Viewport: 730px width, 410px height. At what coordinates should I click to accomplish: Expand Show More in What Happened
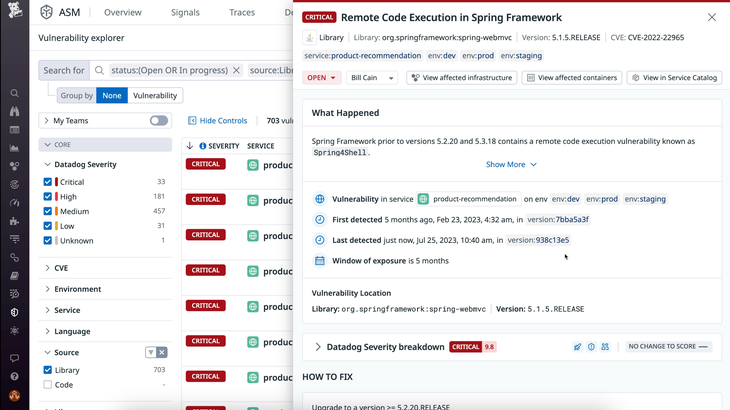point(511,164)
